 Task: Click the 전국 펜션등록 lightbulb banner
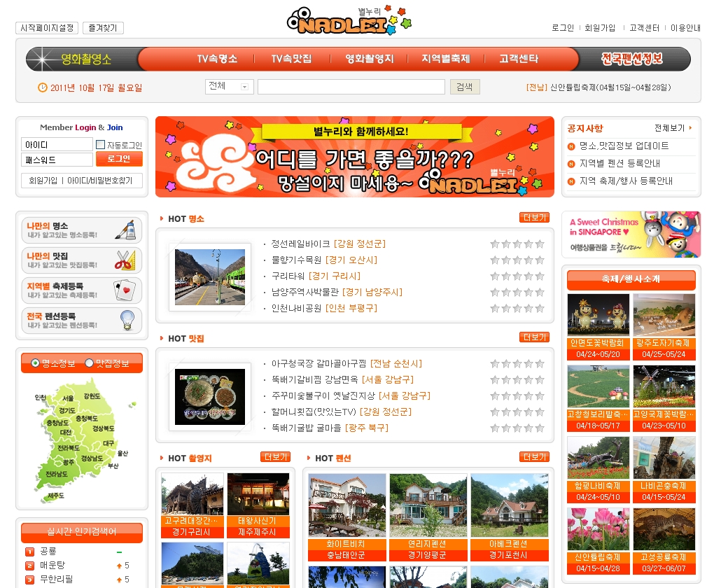pos(81,321)
